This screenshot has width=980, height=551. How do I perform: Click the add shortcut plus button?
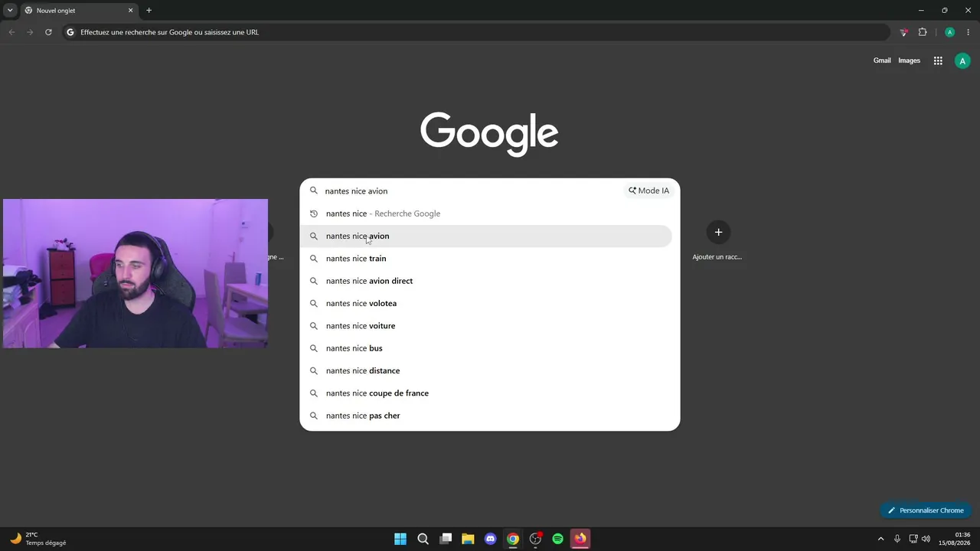click(718, 232)
